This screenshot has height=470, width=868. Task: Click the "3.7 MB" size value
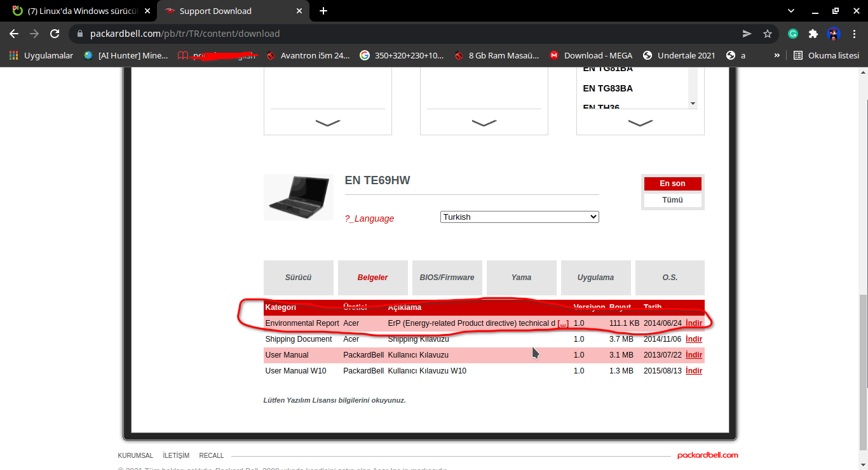pyautogui.click(x=621, y=339)
